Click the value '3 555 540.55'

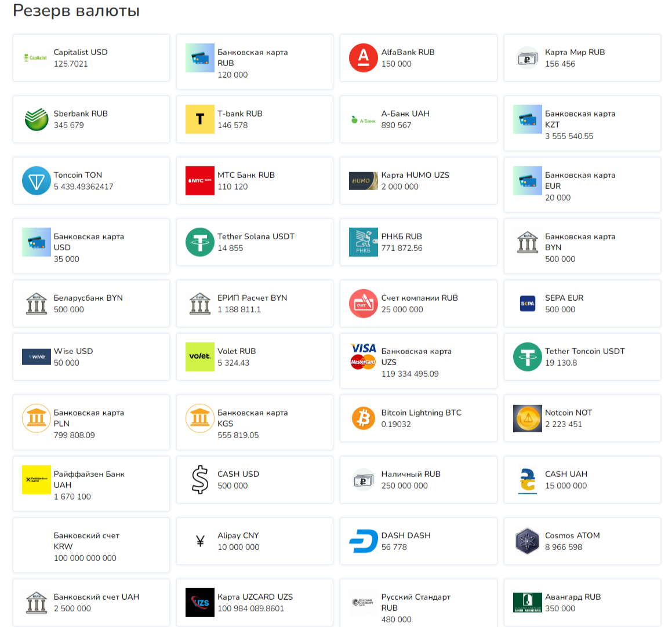pos(569,136)
